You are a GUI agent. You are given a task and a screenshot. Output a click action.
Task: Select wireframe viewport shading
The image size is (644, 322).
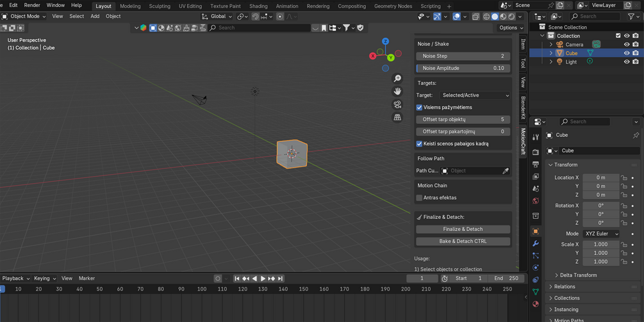click(x=486, y=17)
